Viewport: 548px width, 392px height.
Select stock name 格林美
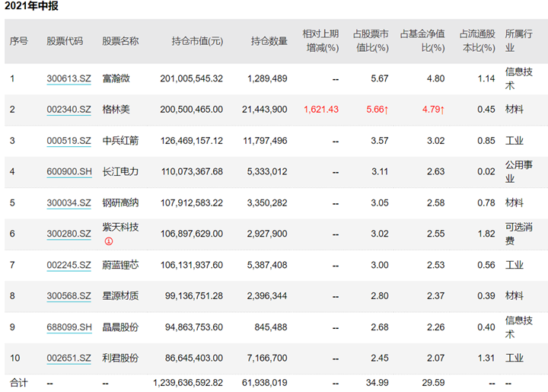point(116,110)
